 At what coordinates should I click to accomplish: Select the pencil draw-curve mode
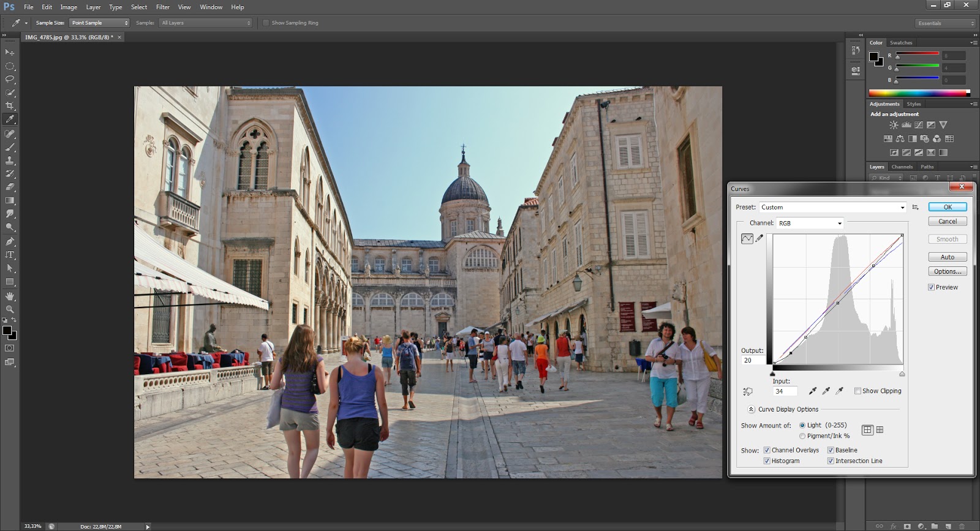click(x=759, y=239)
